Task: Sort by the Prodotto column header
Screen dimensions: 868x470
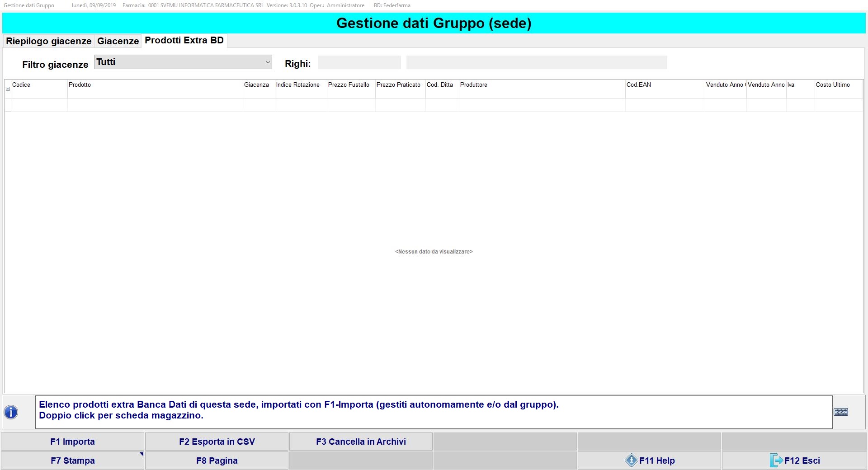Action: tap(155, 85)
